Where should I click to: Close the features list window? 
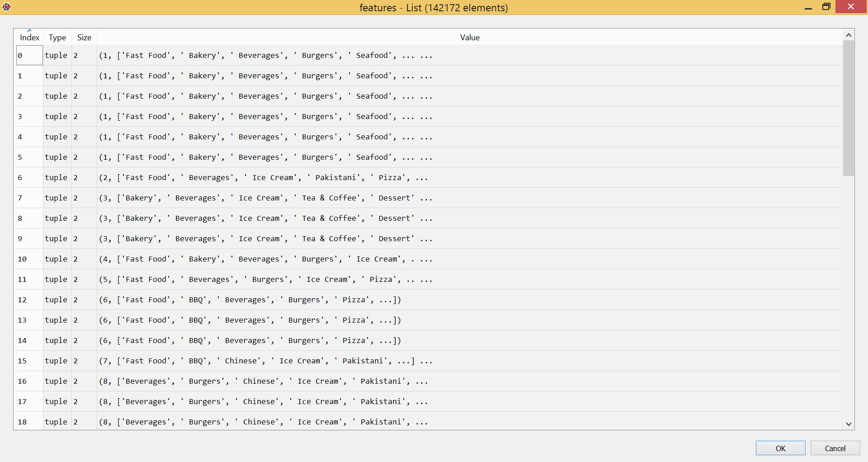coord(850,7)
